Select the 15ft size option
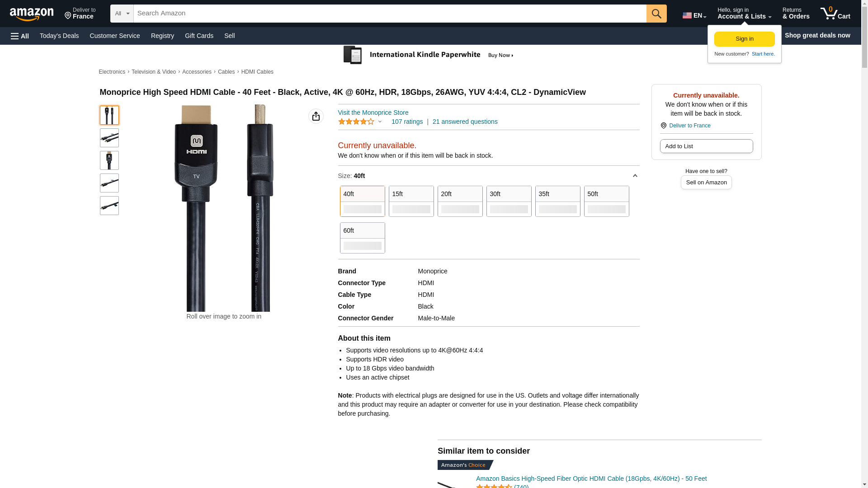The height and width of the screenshot is (488, 868). tap(411, 201)
